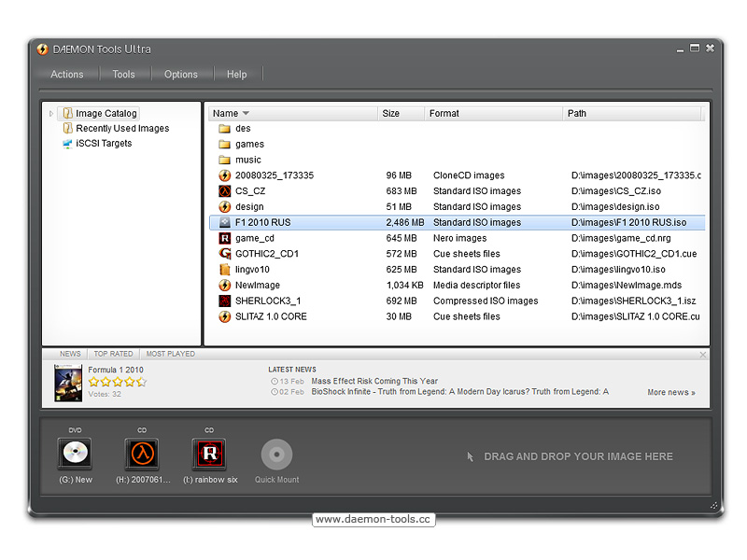The image size is (747, 560).
Task: Select the music folder icon
Action: point(224,160)
